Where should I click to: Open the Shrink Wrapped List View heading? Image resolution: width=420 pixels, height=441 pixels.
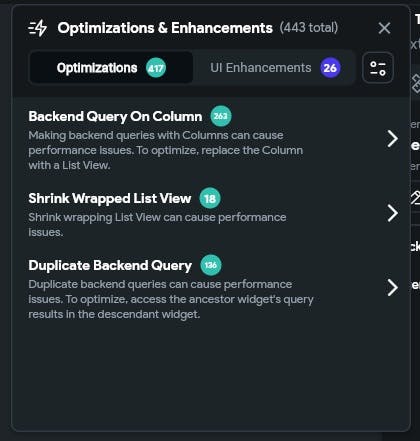point(110,198)
